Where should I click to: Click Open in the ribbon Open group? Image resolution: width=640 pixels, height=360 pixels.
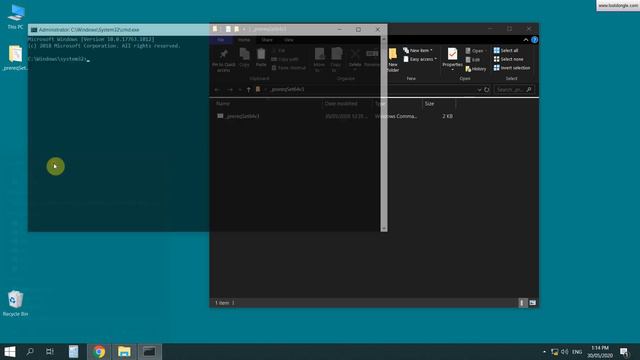(x=476, y=51)
